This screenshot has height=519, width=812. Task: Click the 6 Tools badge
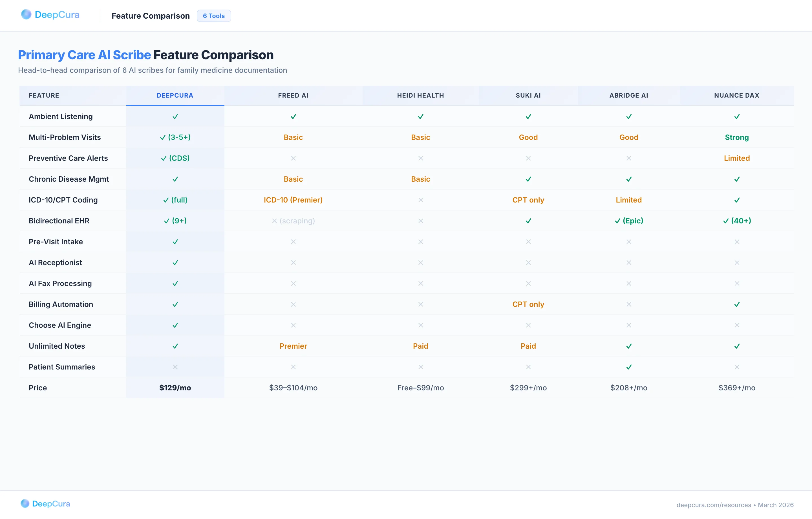(x=214, y=16)
